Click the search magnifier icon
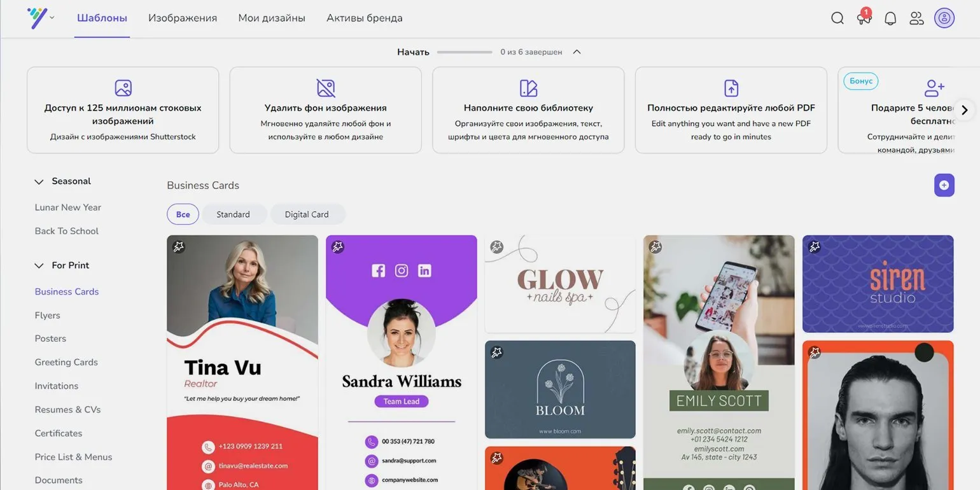Viewport: 980px width, 490px height. (x=837, y=18)
